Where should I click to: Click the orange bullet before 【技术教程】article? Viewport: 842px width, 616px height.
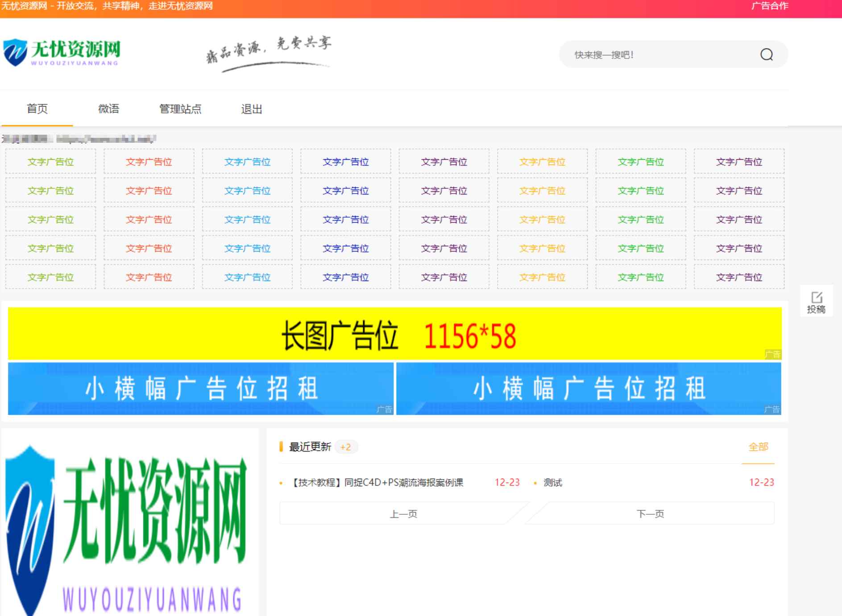281,483
